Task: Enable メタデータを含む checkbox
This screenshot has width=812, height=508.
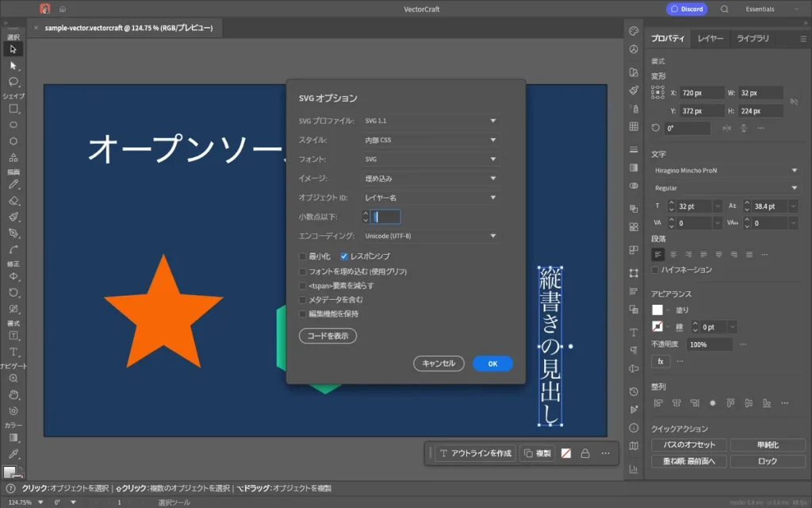Action: pos(302,299)
